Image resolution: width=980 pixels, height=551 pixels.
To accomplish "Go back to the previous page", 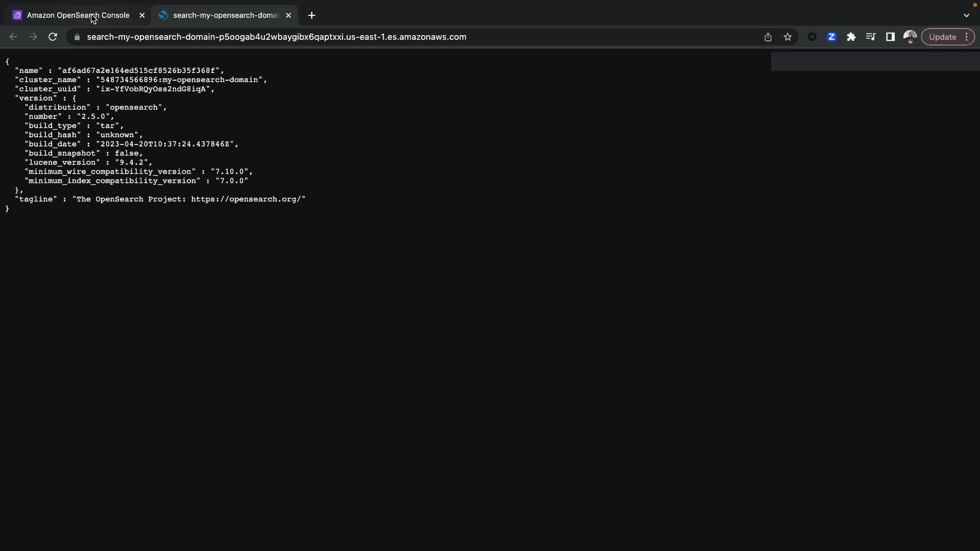I will [13, 37].
